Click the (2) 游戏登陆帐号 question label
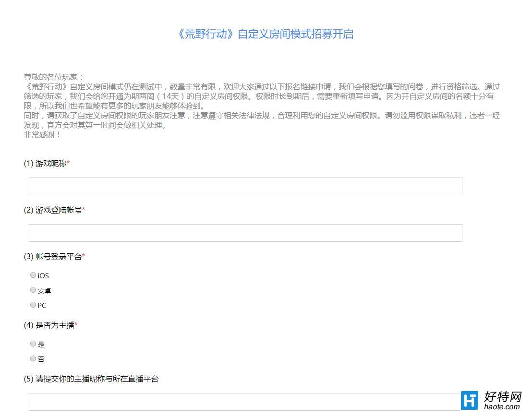 tap(54, 210)
